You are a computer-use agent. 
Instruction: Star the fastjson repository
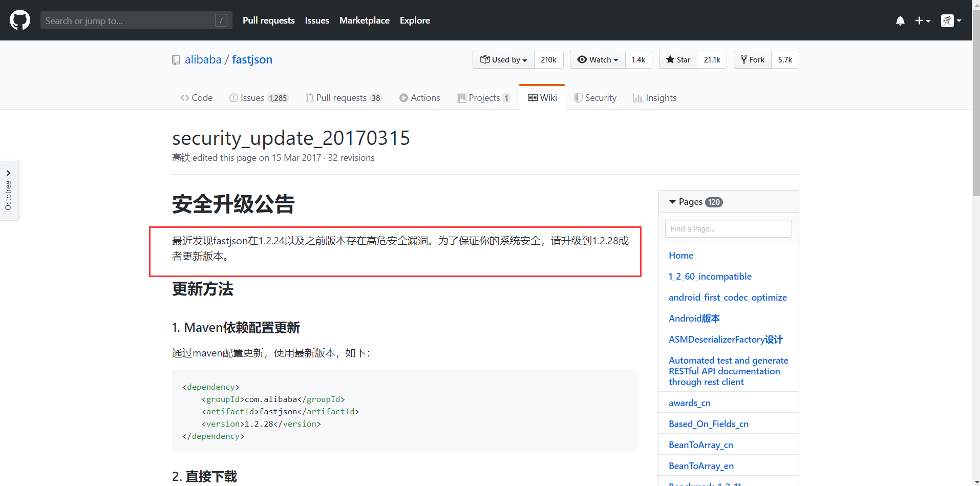(x=678, y=60)
